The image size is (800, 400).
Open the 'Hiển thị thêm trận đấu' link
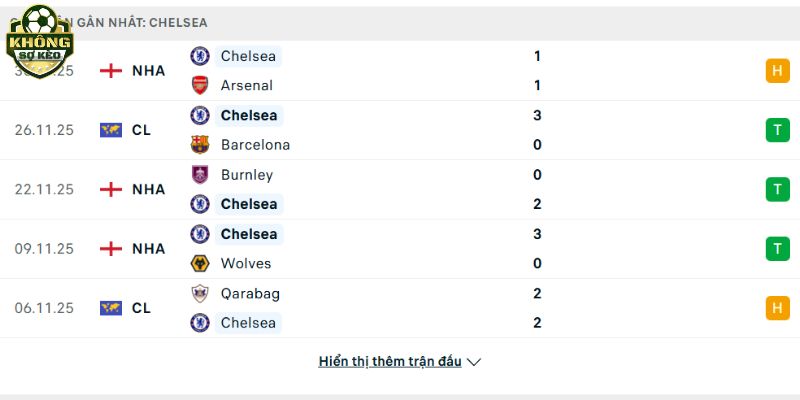point(390,362)
